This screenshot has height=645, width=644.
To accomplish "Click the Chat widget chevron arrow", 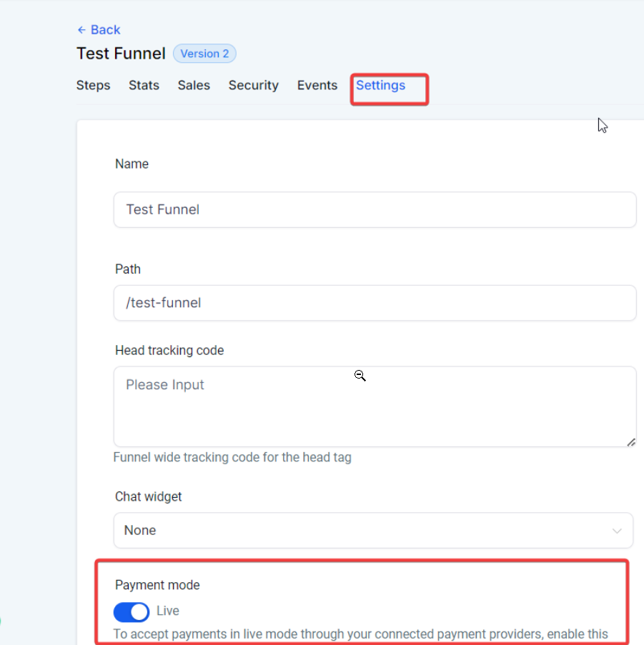I will point(617,531).
